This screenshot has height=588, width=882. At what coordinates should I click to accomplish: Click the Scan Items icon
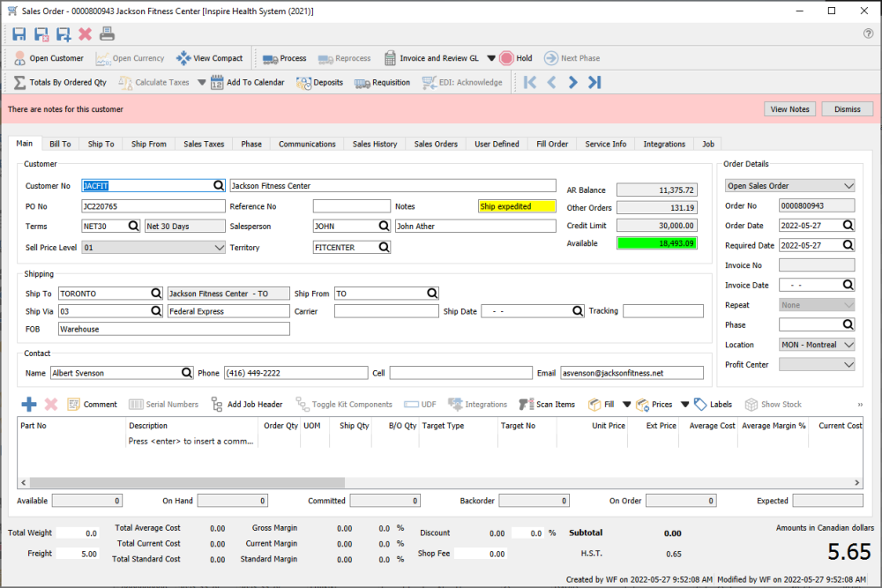pyautogui.click(x=547, y=405)
